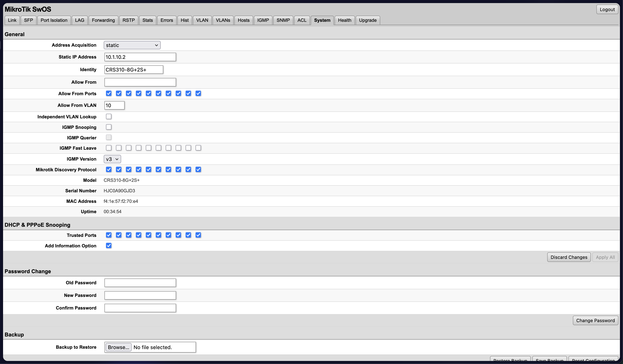This screenshot has width=623, height=364.
Task: Uncheck Add Information Option checkbox
Action: (108, 245)
